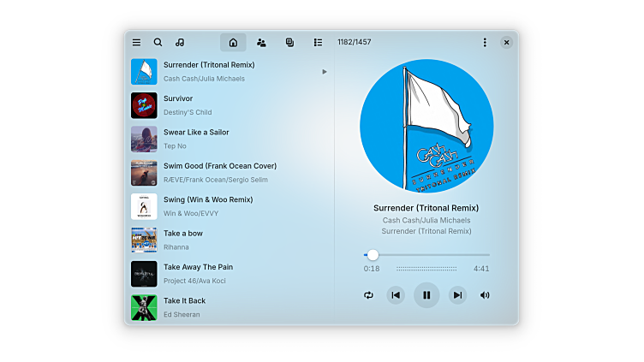
Task: Switch to the home view tab
Action: (233, 42)
